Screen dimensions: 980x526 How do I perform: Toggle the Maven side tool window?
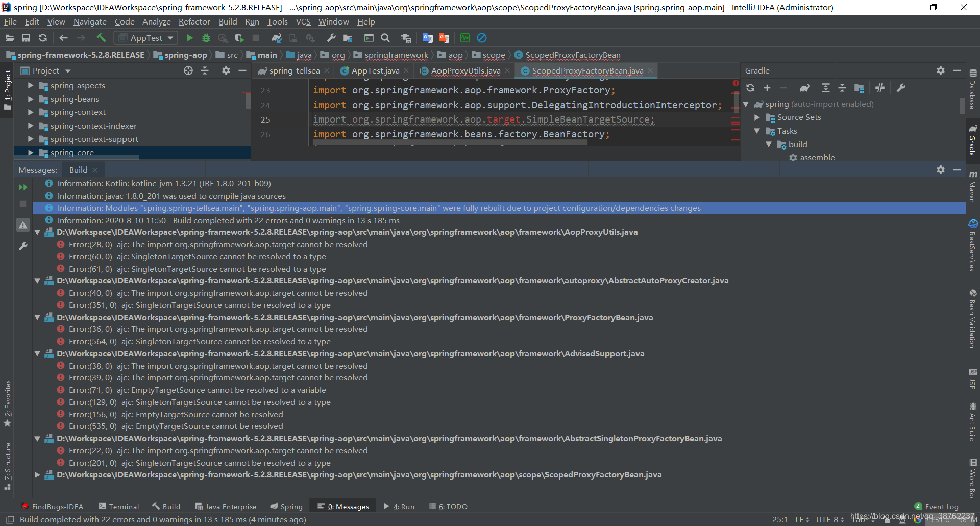[x=973, y=186]
